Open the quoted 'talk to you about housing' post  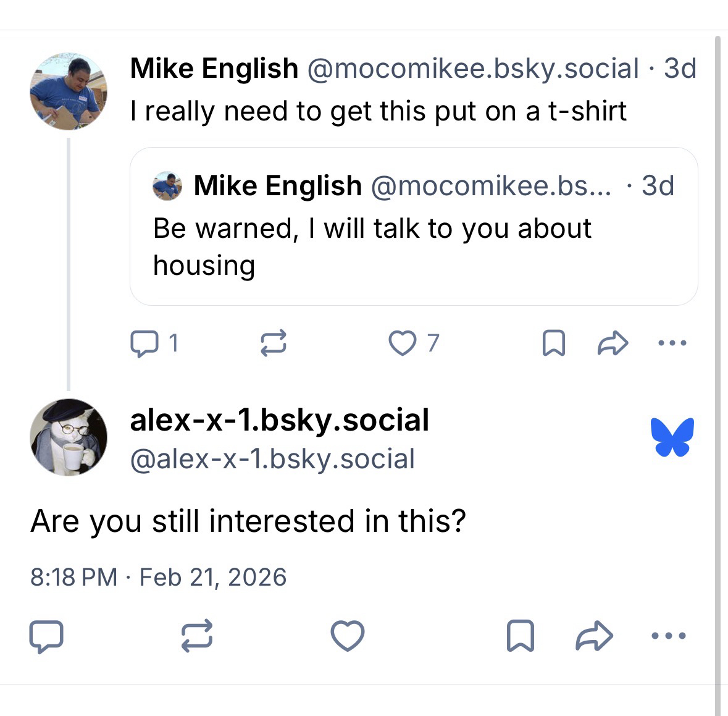[413, 247]
